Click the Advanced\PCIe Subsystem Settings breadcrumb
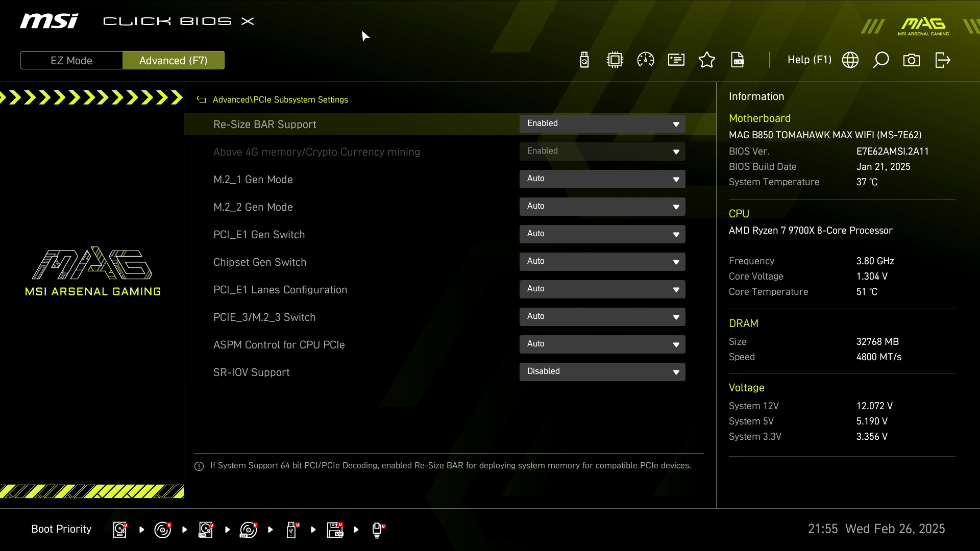 click(280, 99)
